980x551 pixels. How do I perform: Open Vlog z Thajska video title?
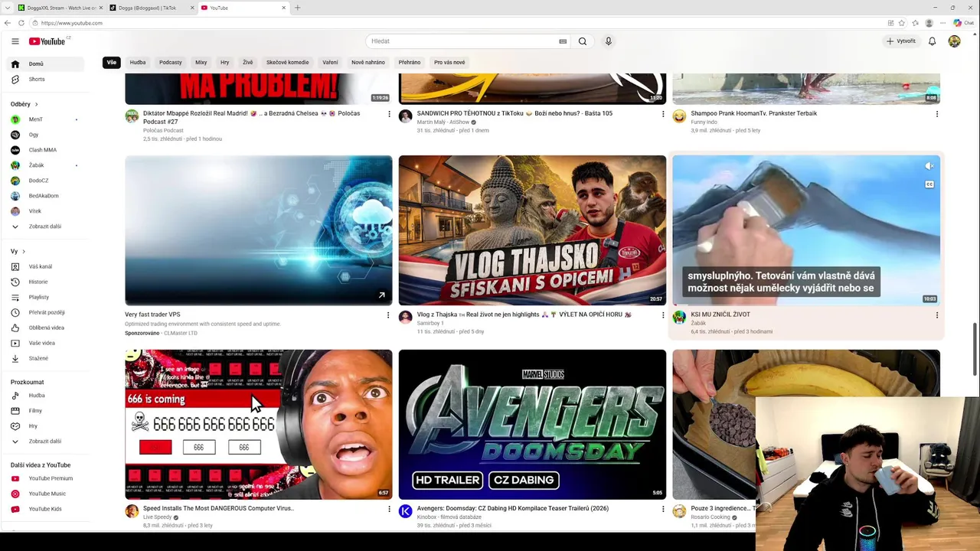(x=524, y=315)
